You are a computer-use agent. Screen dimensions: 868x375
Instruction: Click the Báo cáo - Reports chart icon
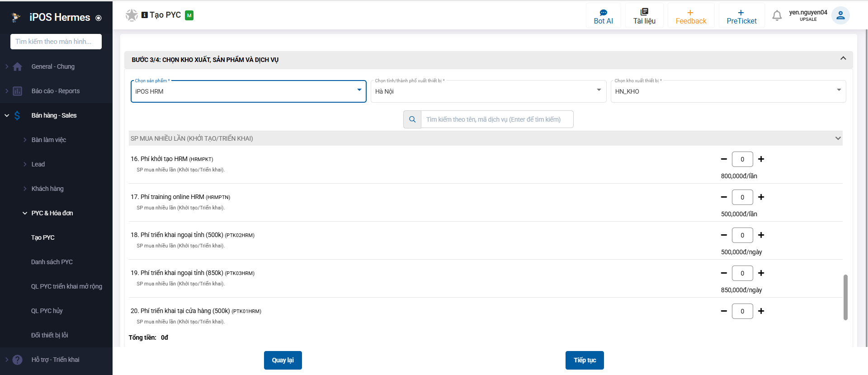click(18, 91)
